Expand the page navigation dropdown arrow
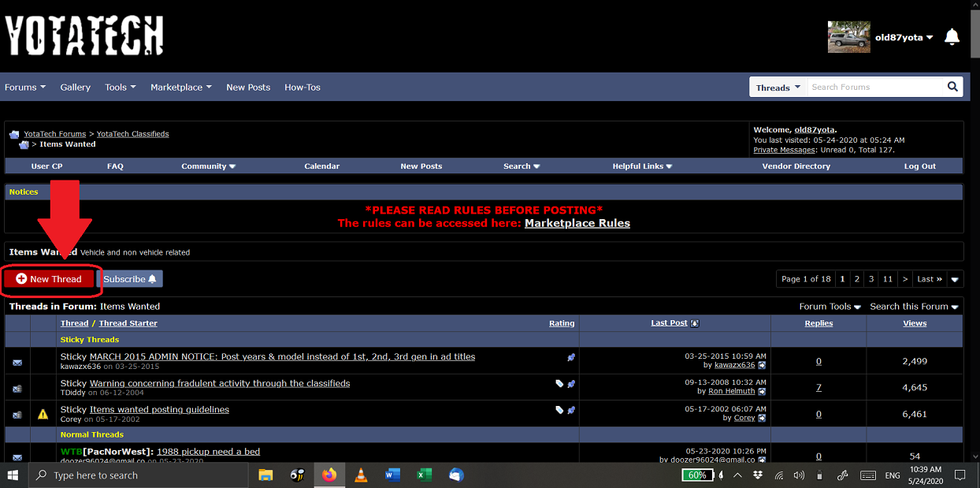The height and width of the screenshot is (488, 980). tap(955, 279)
